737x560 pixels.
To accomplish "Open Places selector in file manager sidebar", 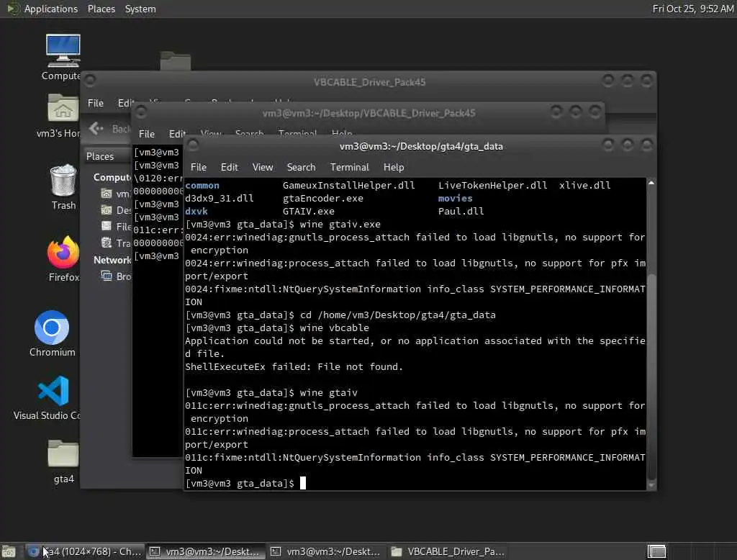I will coord(107,156).
